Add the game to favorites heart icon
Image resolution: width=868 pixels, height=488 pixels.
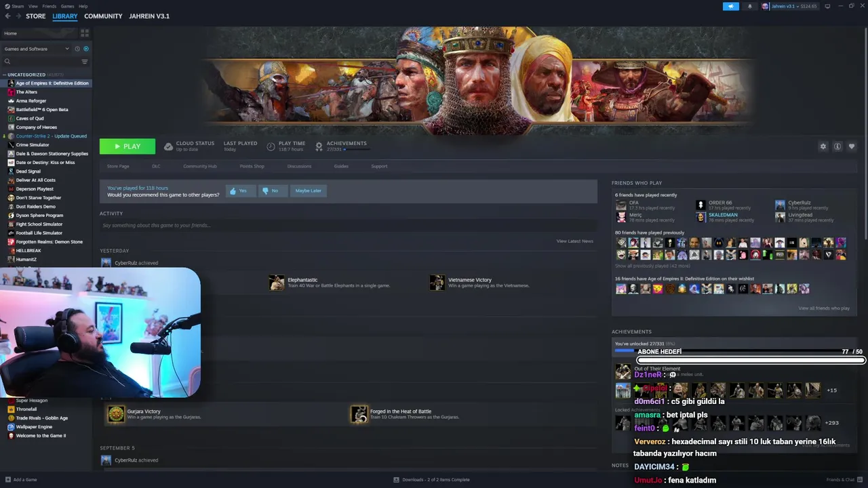tap(852, 146)
